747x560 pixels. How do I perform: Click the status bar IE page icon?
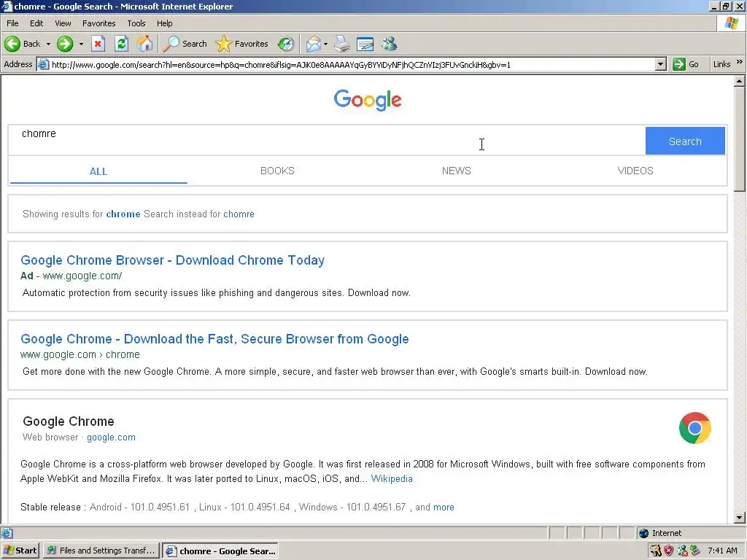pos(7,533)
